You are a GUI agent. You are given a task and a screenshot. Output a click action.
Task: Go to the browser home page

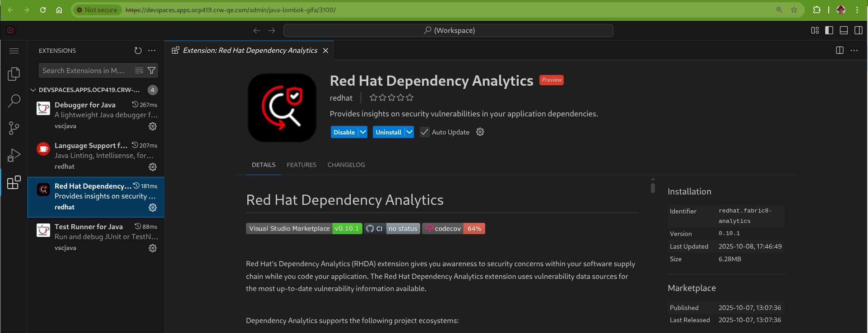coord(59,10)
